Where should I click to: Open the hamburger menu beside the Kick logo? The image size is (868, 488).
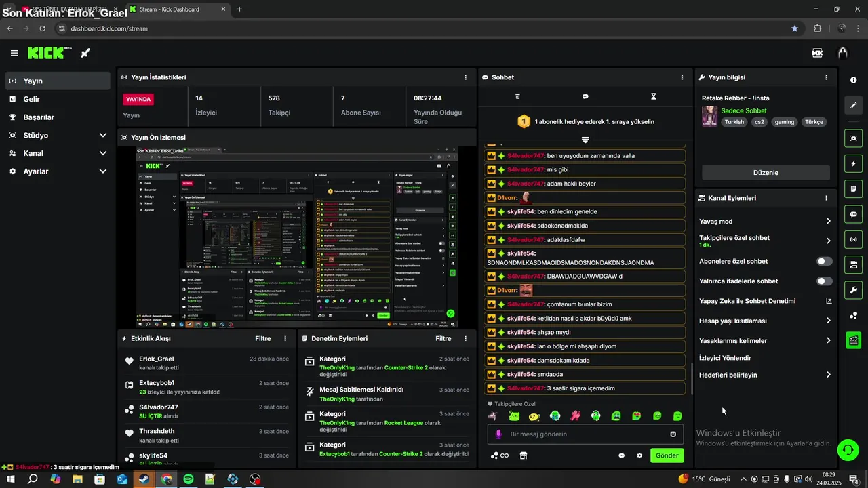coord(14,53)
